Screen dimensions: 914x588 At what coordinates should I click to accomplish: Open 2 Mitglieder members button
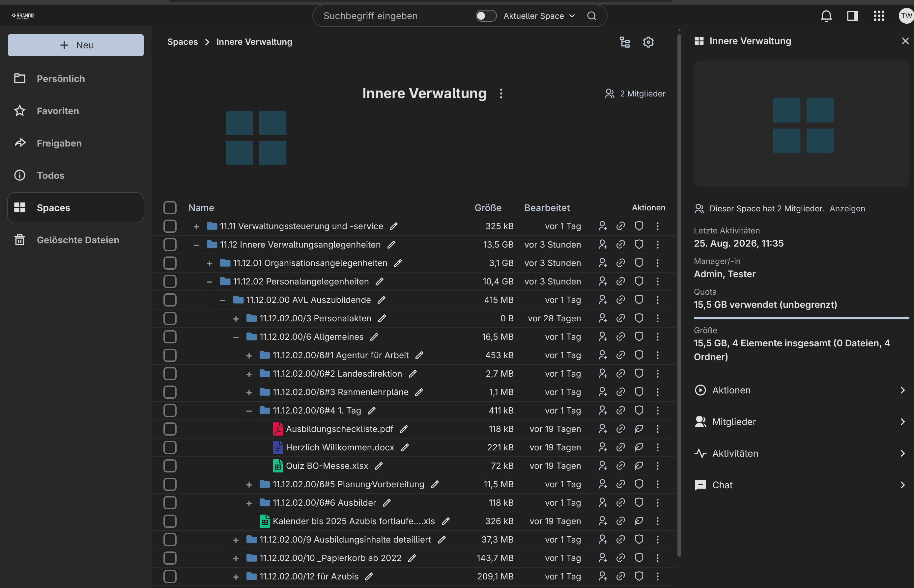635,94
